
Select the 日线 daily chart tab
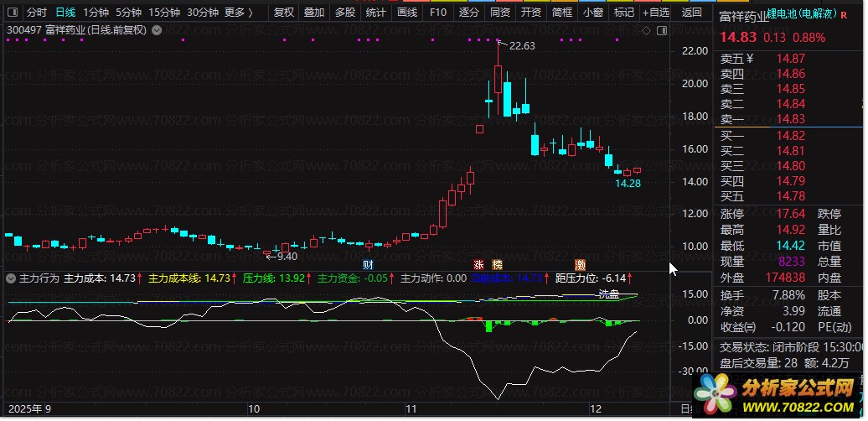(x=65, y=13)
